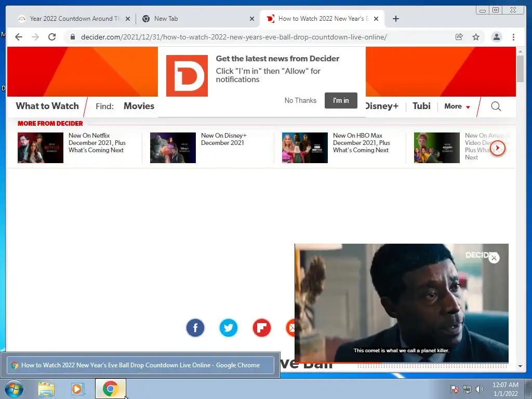The width and height of the screenshot is (532, 399).
Task: Expand the More dropdown menu
Action: point(457,106)
